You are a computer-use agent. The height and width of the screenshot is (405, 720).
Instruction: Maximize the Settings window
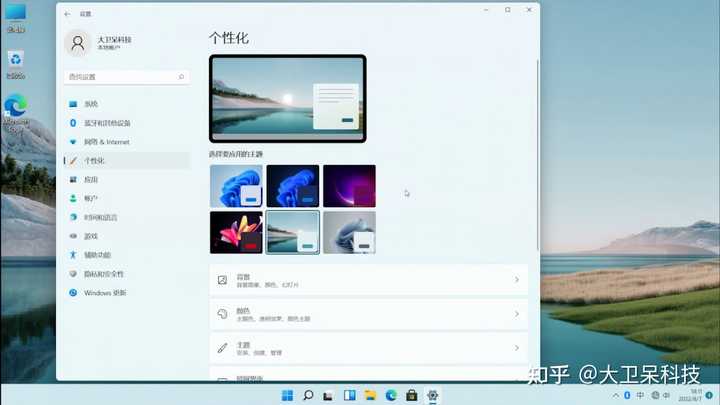(507, 10)
